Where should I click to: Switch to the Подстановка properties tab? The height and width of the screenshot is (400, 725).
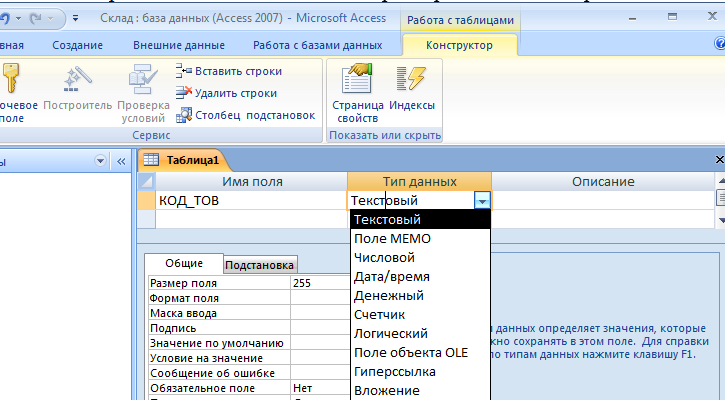pyautogui.click(x=259, y=265)
